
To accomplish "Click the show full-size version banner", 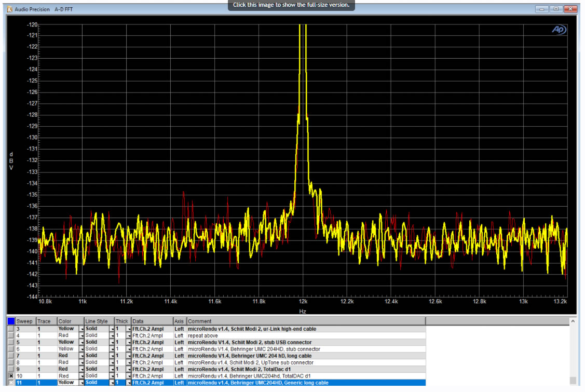I will (x=291, y=5).
